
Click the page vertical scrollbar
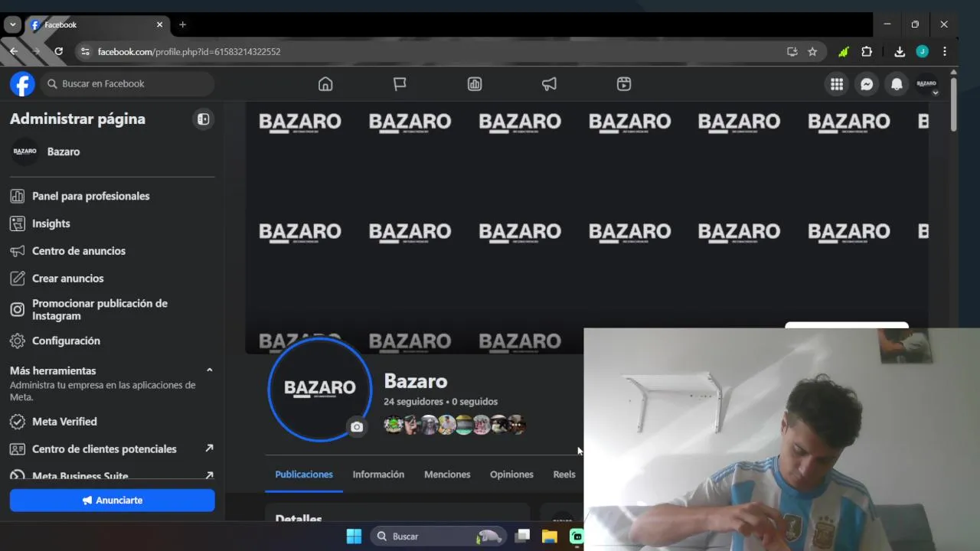[953, 103]
